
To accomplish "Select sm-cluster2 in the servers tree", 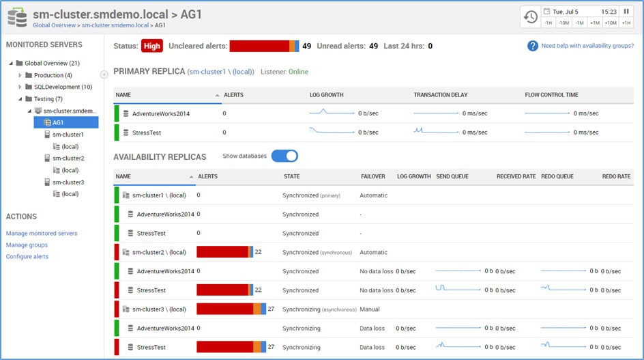I will coord(68,158).
